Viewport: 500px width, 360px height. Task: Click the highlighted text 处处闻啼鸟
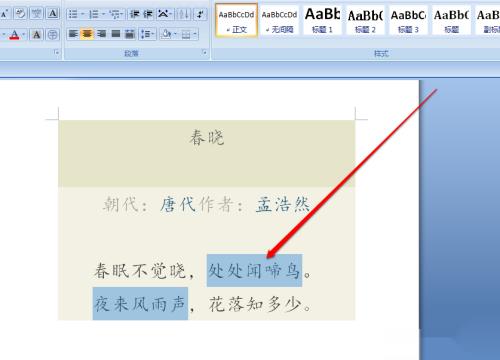(254, 270)
